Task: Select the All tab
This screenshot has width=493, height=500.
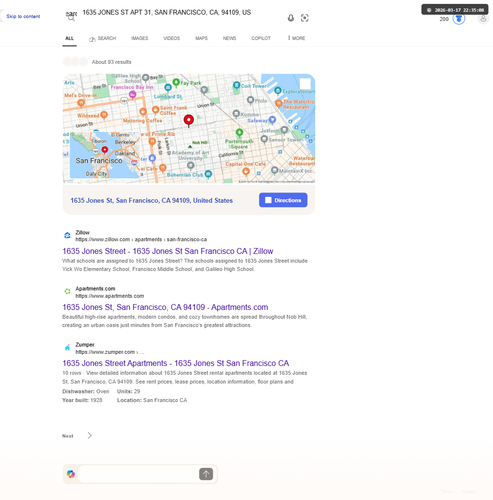Action: click(x=69, y=38)
